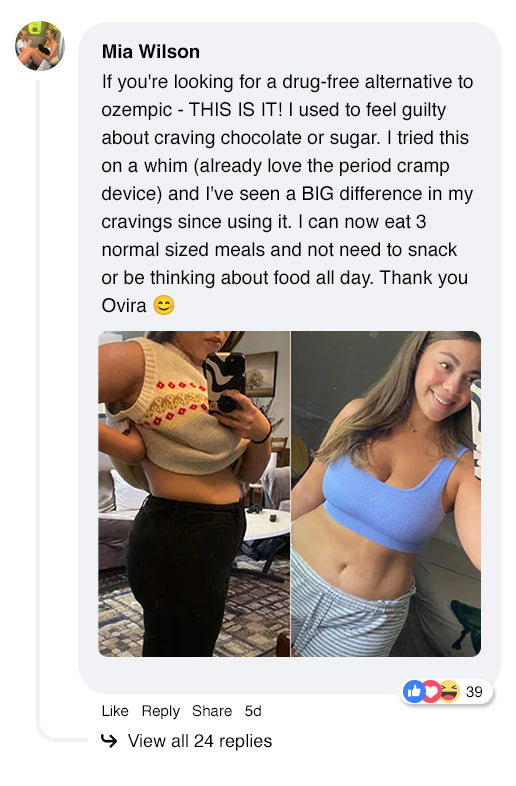The image size is (516, 786).
Task: Click the red heart reaction icon
Action: click(x=431, y=692)
